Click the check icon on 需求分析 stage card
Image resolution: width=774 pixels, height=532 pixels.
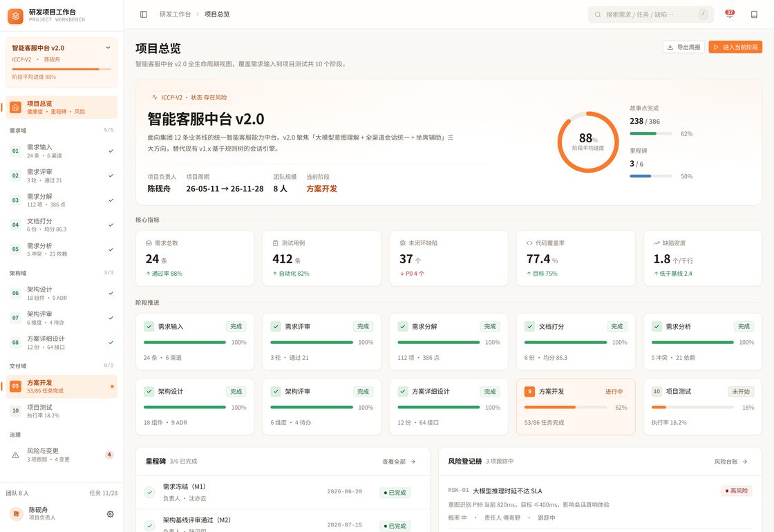coord(657,326)
